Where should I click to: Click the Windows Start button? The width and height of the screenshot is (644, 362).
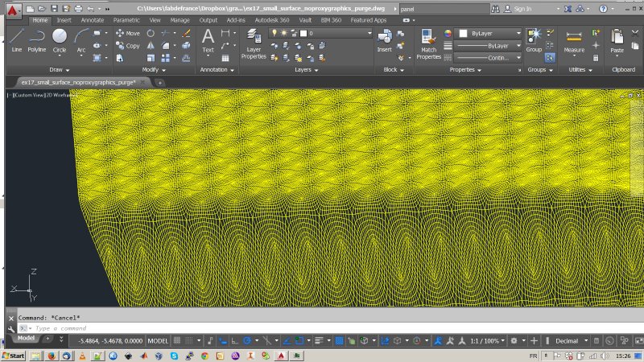coord(14,355)
